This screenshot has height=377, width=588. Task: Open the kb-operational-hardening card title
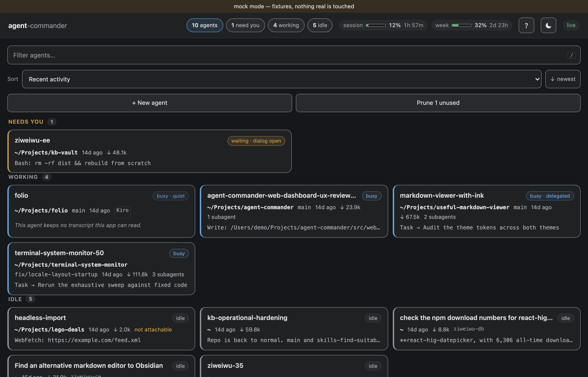pyautogui.click(x=247, y=318)
